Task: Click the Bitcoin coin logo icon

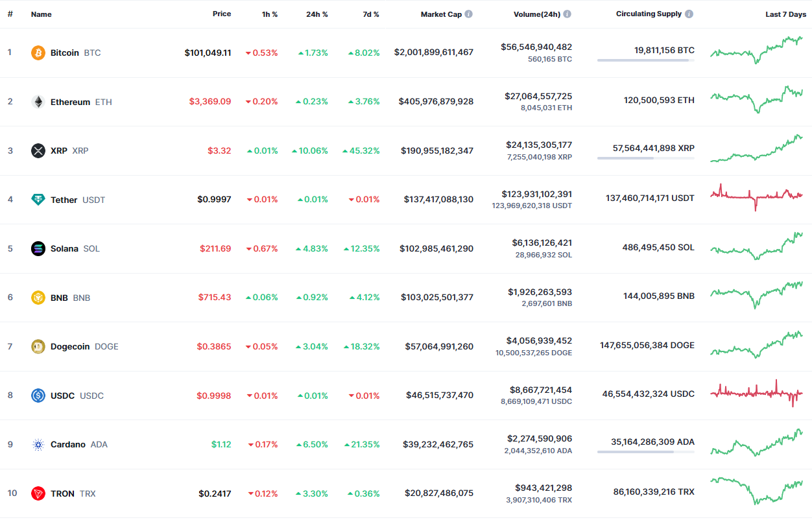Action: (38, 53)
